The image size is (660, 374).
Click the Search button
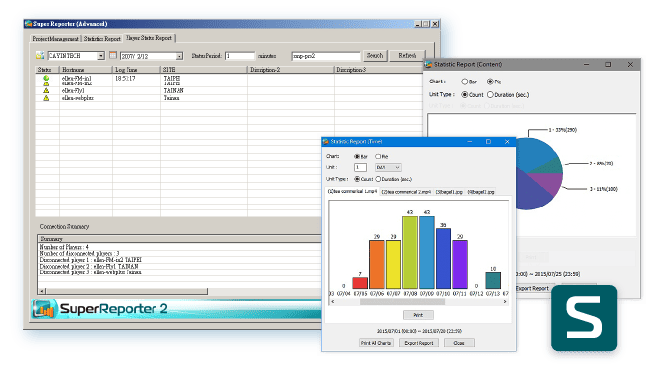click(375, 56)
